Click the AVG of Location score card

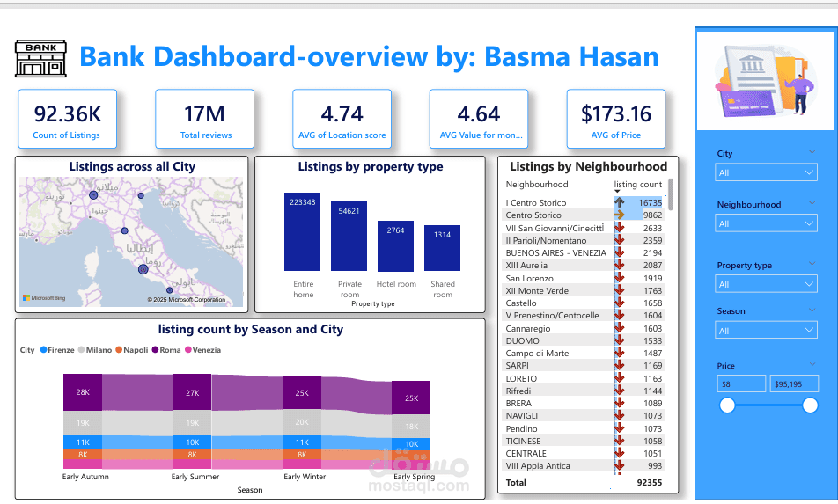[342, 119]
